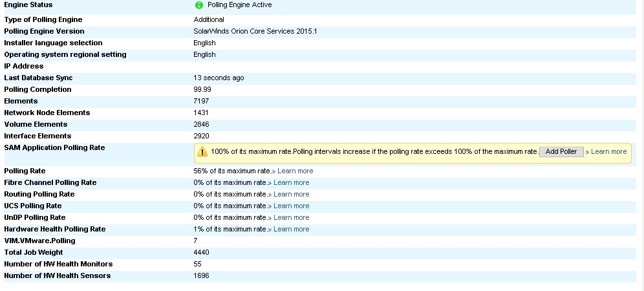Click 'Number of HW Health Sensors' label
Viewport: 644px width, 291px height.
(x=58, y=275)
